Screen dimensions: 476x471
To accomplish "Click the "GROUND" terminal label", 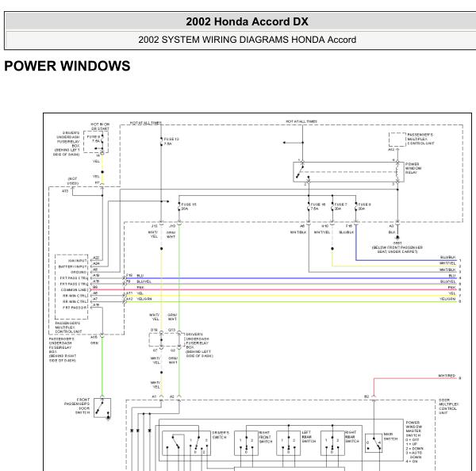I will pos(79,272).
